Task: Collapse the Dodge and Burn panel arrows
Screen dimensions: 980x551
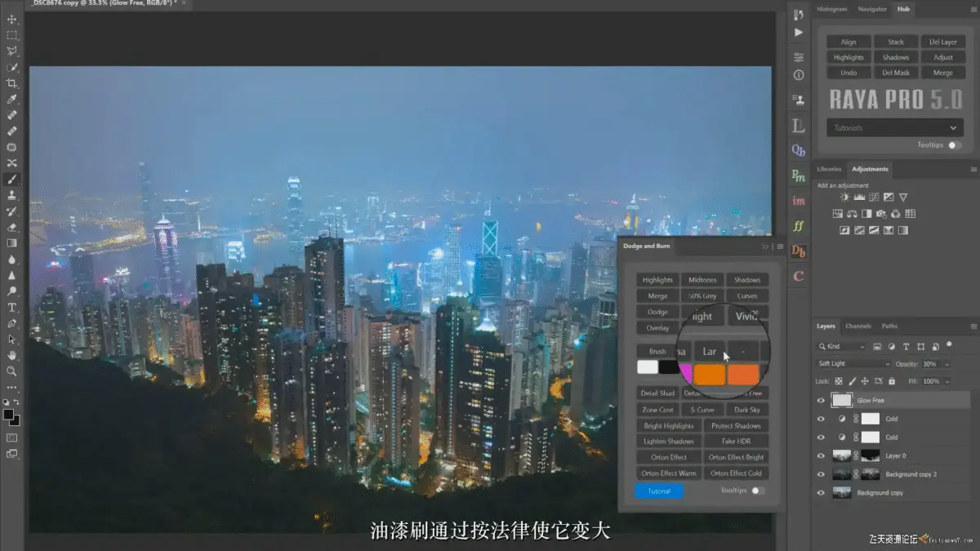Action: coord(766,246)
